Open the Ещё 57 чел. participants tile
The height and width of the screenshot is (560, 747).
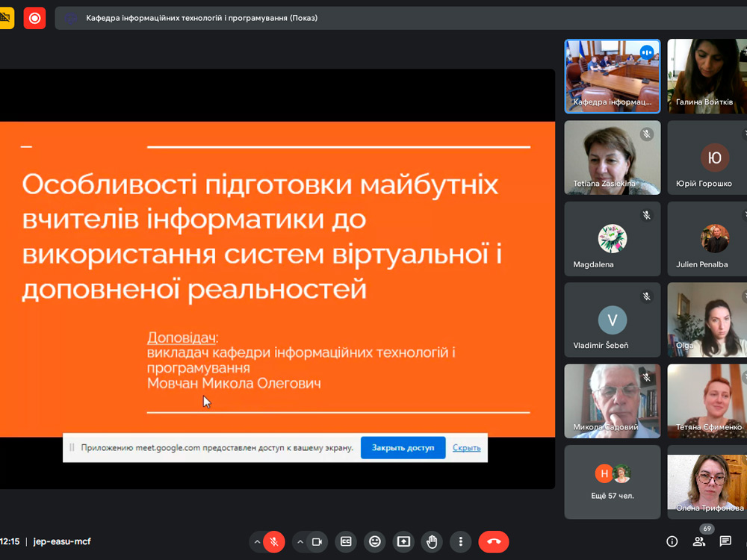pos(613,482)
